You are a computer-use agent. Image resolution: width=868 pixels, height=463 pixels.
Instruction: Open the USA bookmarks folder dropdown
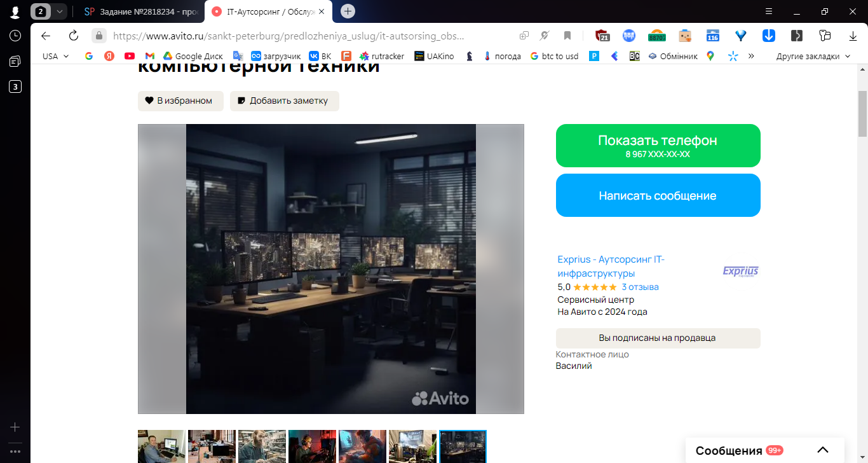pos(56,56)
